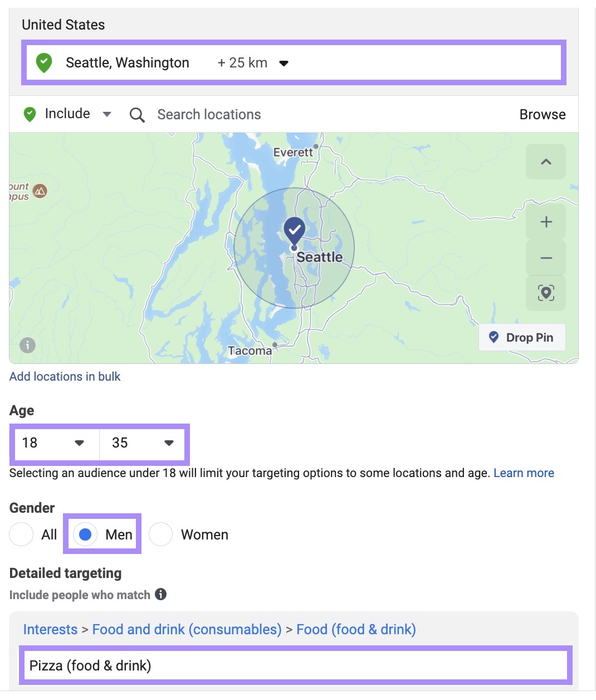Screen dimensions: 596x700
Task: Click the search magnifier icon
Action: click(137, 114)
